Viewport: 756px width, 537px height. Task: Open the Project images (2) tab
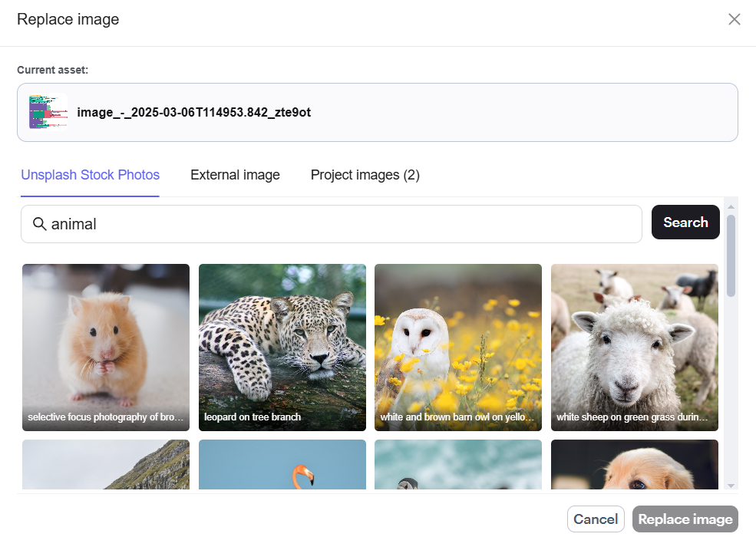pos(365,174)
